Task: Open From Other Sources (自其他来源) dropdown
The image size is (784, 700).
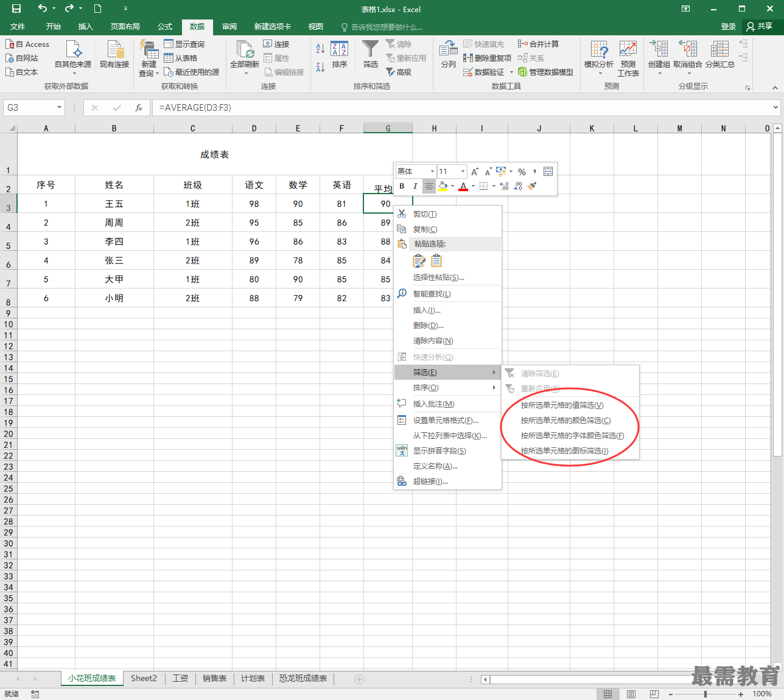Action: tap(73, 57)
